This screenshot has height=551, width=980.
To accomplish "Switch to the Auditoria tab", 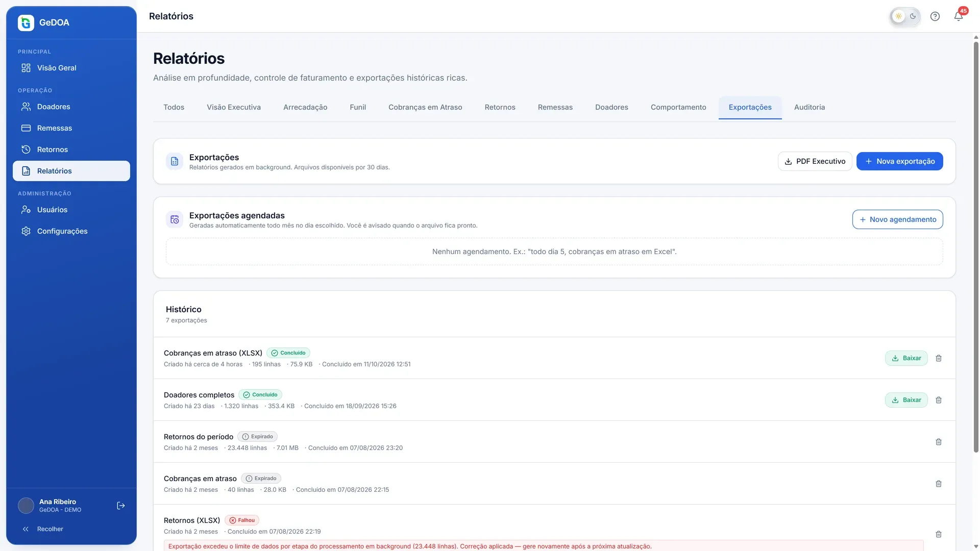I will click(x=809, y=107).
